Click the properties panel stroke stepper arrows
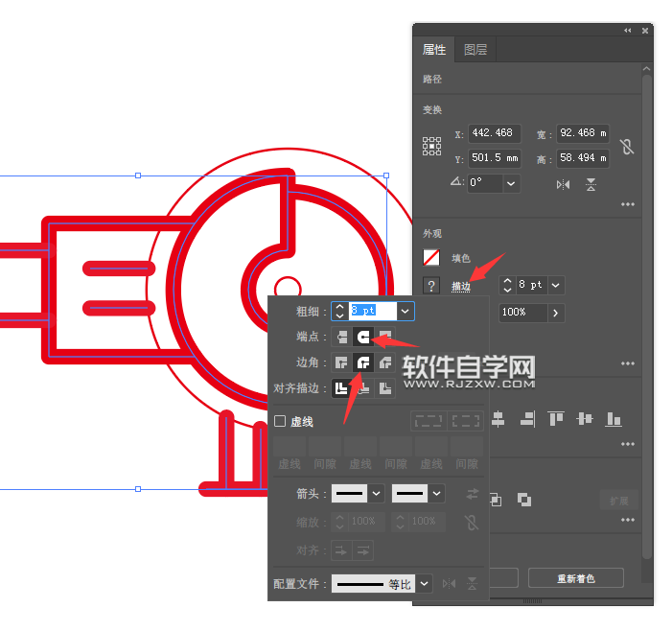This screenshot has width=672, height=631. coord(507,286)
